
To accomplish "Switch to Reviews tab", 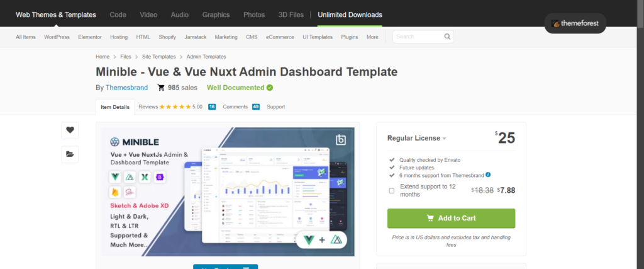I will (x=148, y=107).
